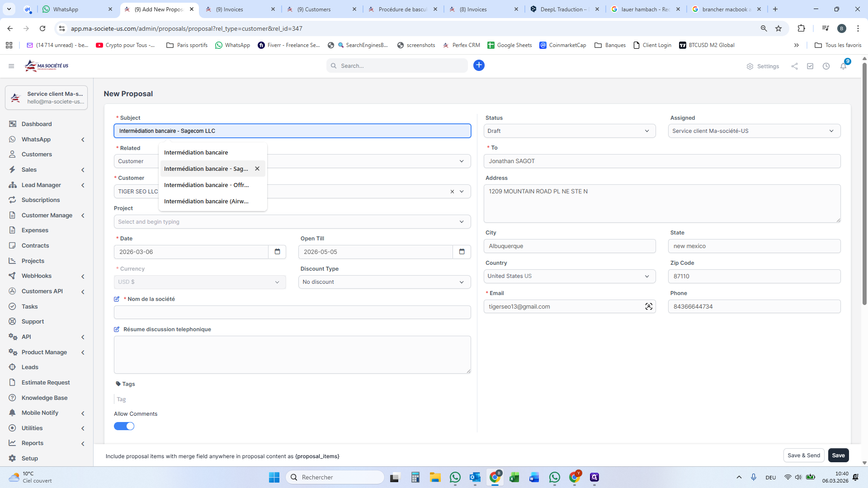
Task: Open the Date calendar picker icon
Action: [x=277, y=252]
